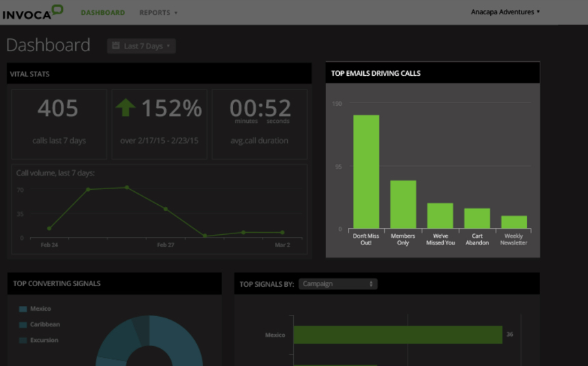The height and width of the screenshot is (366, 588).
Task: Click the Mexico legend color swatch
Action: pos(23,309)
